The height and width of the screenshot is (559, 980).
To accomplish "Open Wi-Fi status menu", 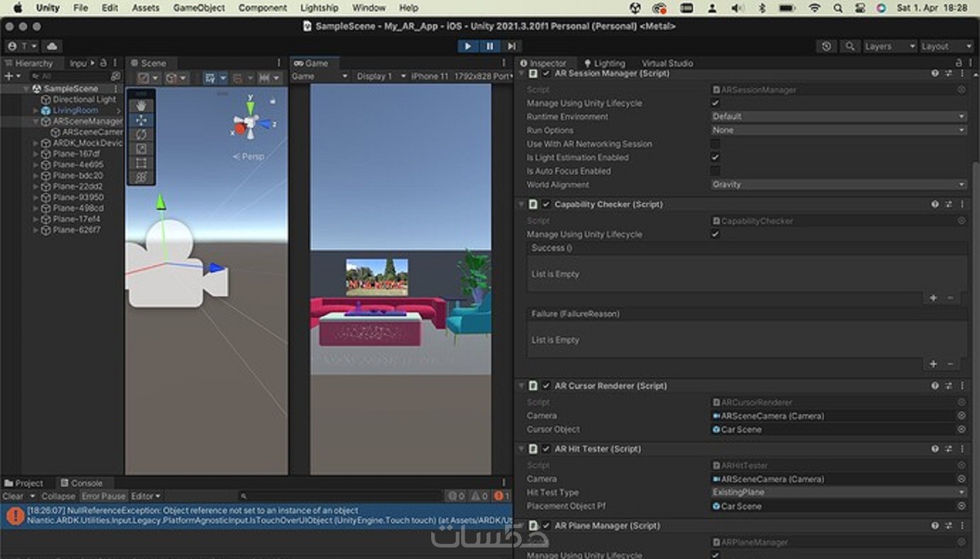I will pyautogui.click(x=815, y=8).
